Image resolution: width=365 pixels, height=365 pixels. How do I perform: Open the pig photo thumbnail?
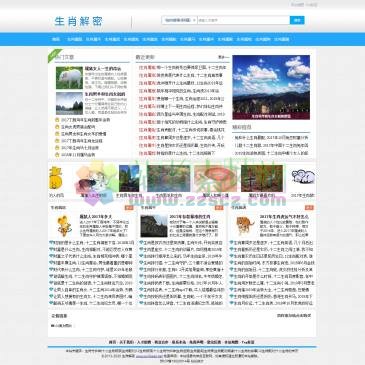tap(69, 78)
